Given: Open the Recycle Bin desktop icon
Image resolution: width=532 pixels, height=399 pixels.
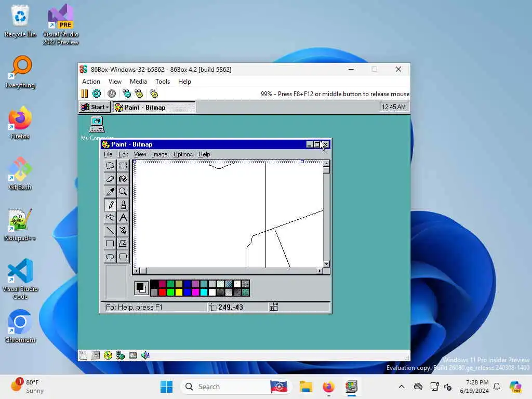Looking at the screenshot, I should [20, 20].
